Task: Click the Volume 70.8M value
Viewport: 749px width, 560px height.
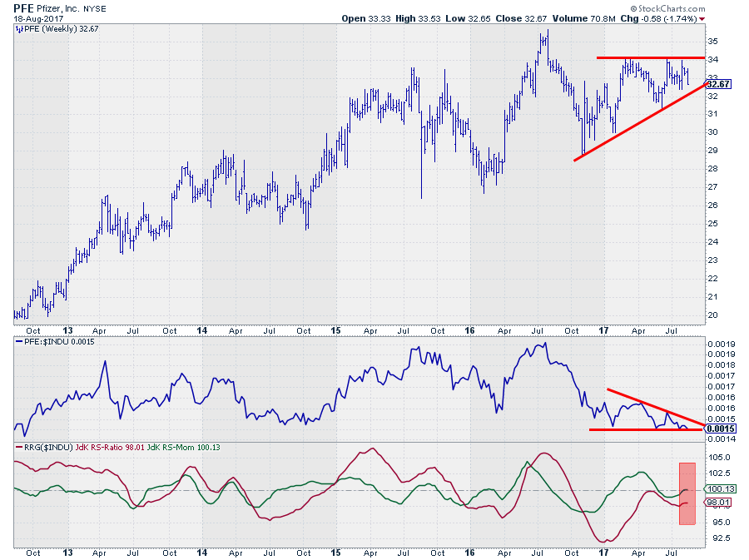Action: point(583,18)
